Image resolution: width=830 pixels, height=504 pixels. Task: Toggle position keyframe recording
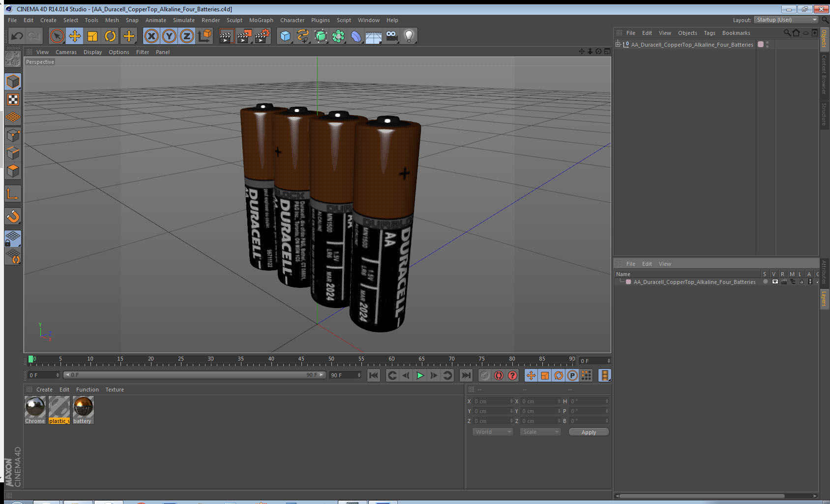[531, 375]
